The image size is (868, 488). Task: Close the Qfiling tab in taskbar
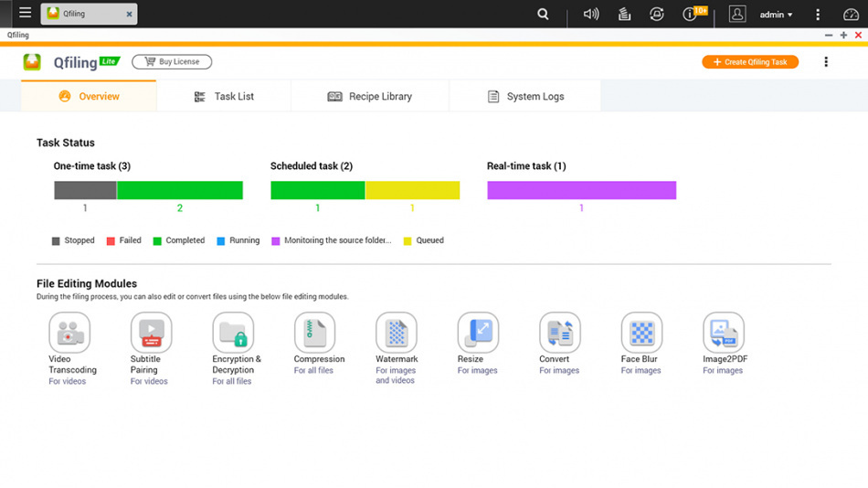click(x=129, y=14)
